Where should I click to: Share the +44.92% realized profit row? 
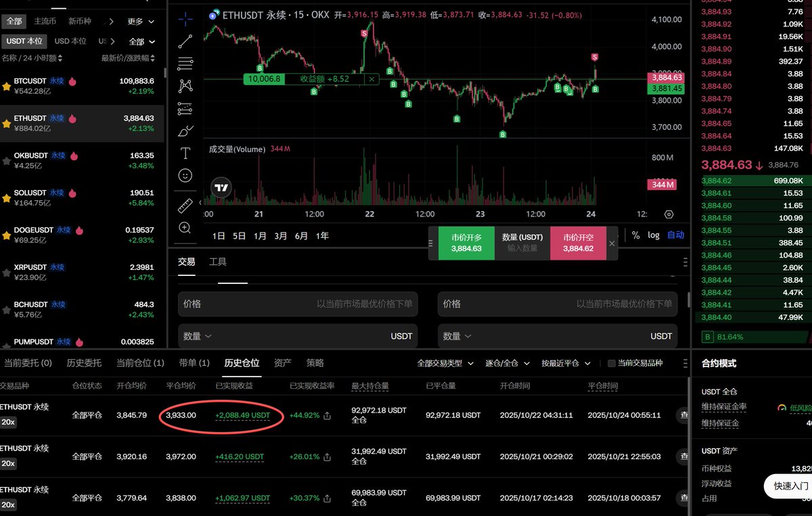coord(328,416)
